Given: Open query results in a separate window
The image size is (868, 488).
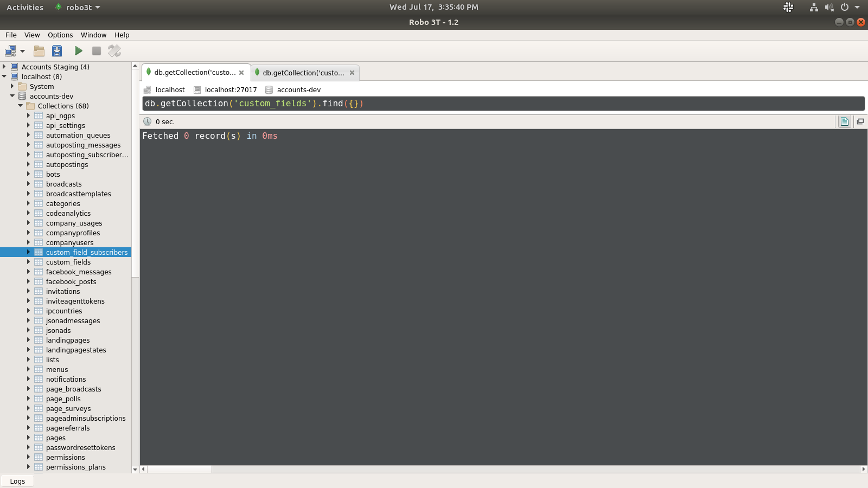Looking at the screenshot, I should (x=859, y=121).
